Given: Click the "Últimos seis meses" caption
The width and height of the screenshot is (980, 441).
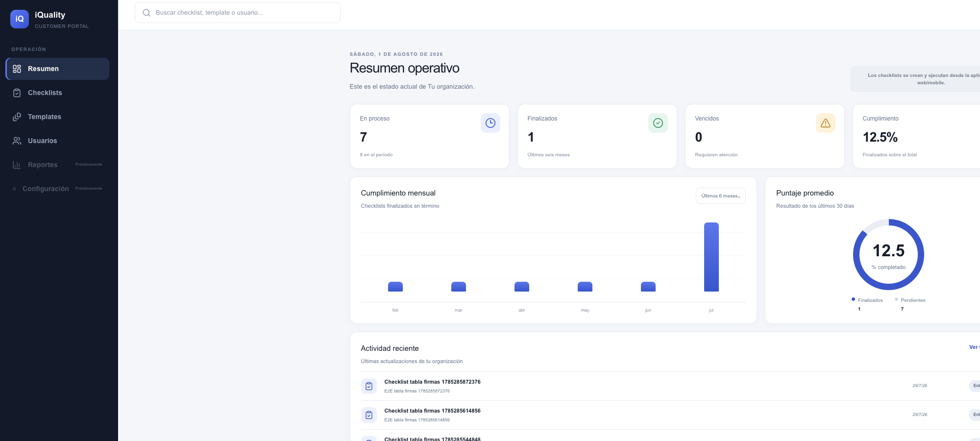Looking at the screenshot, I should click(x=548, y=155).
